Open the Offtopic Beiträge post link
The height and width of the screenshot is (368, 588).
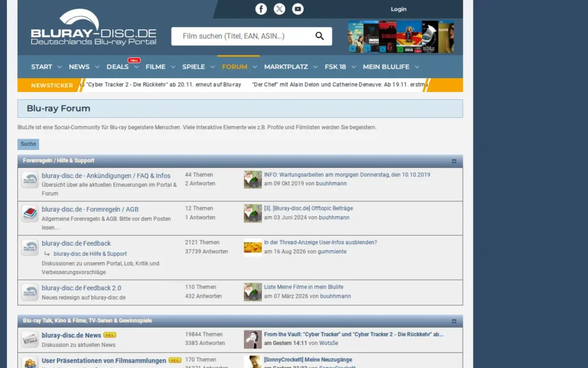(308, 208)
